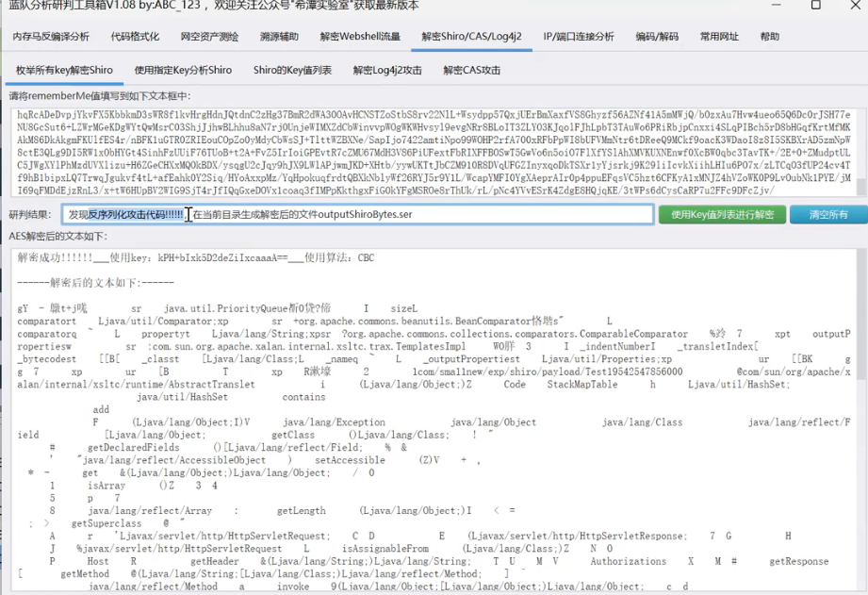Open the 帮助 tab
Screen dimensions: 868x595
pyautogui.click(x=769, y=37)
